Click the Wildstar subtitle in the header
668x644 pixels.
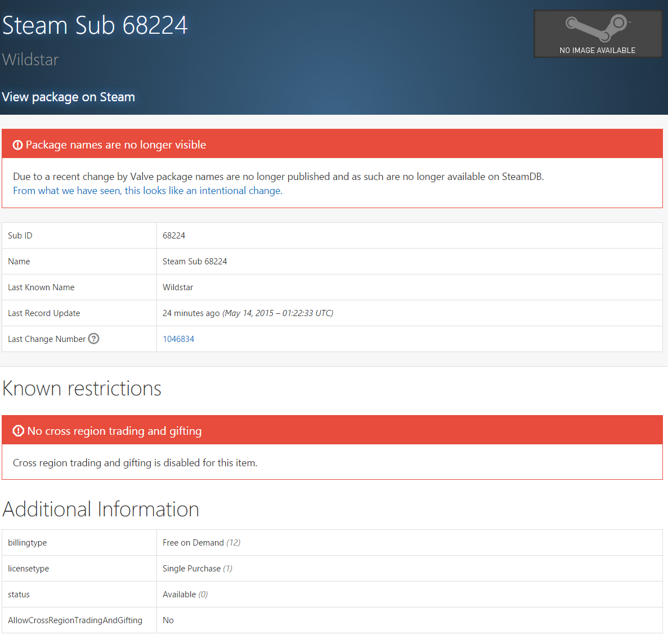(30, 60)
